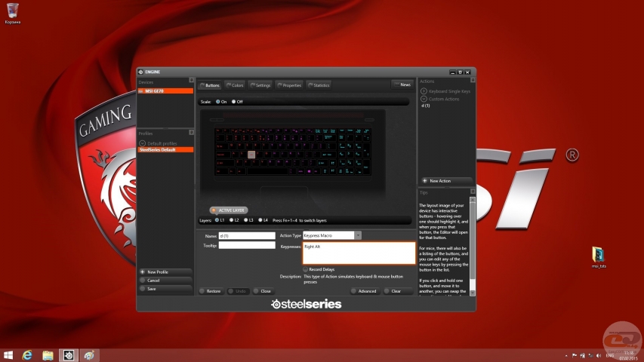Click the Name input field
This screenshot has width=644, height=362.
coord(247,235)
